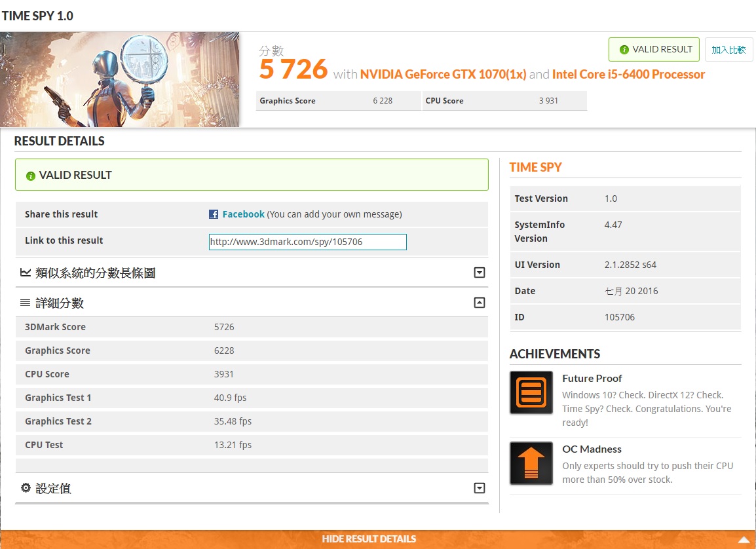Click the Graphics Score 6 228 header cell
Image resolution: width=756 pixels, height=549 pixels.
click(x=339, y=101)
